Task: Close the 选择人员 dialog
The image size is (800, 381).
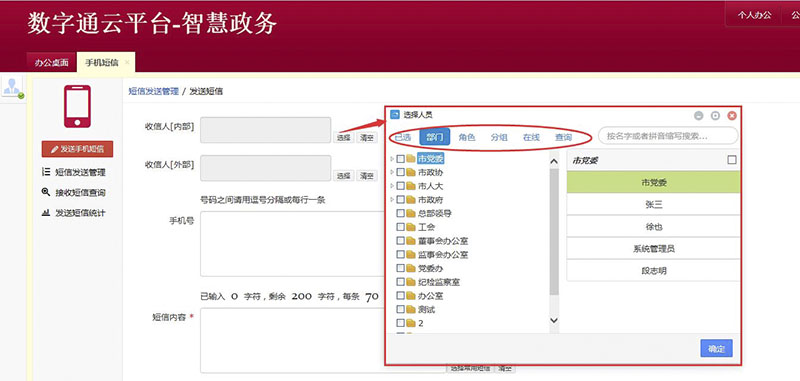Action: pos(732,116)
